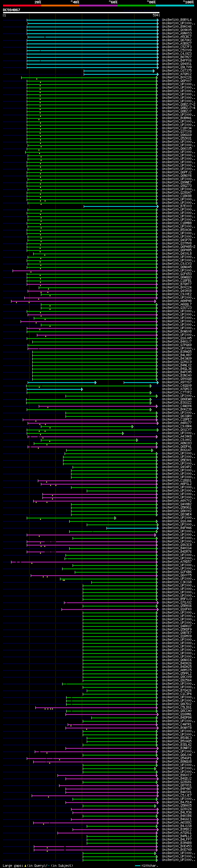Select hit UniRef100_B9RYL4

(x=177, y=20)
